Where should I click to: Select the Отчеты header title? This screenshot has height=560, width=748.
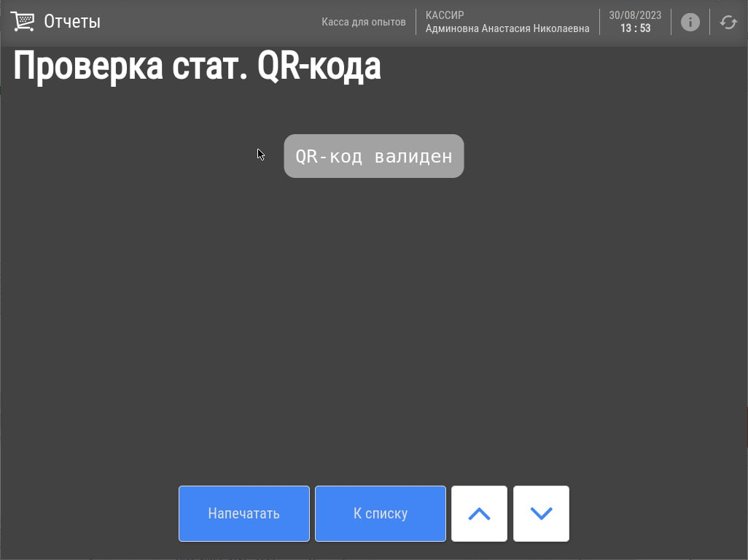(x=72, y=22)
